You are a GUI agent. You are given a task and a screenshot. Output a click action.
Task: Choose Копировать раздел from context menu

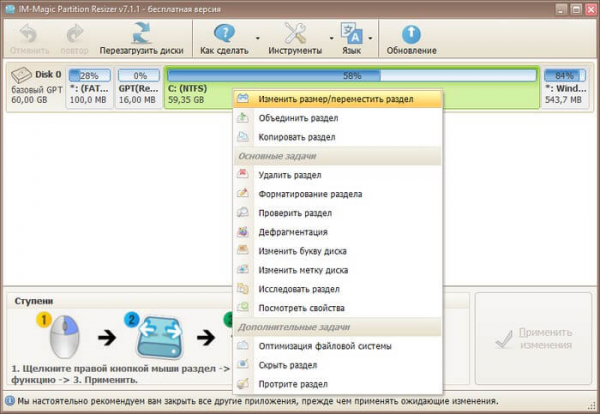click(338, 137)
